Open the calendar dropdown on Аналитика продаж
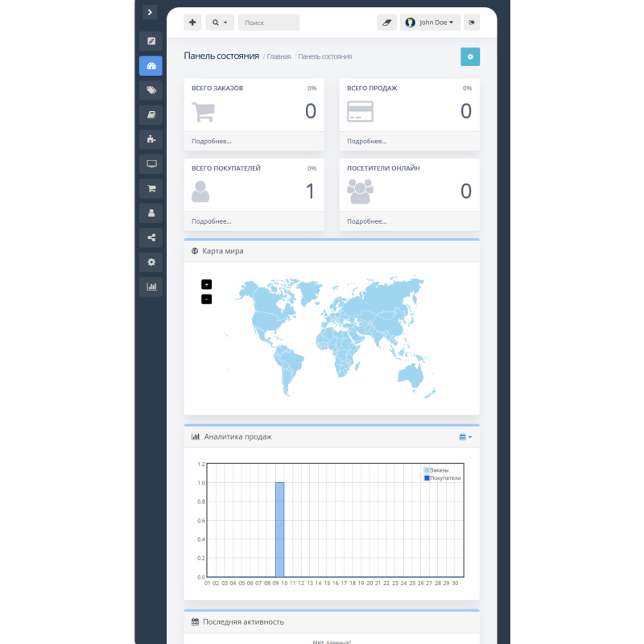This screenshot has height=644, width=644. point(464,436)
